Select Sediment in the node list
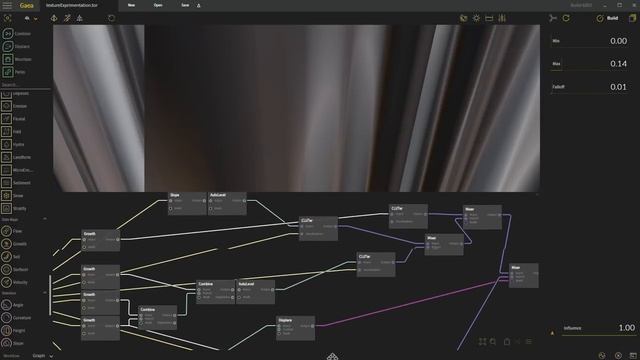The width and height of the screenshot is (640, 360). (x=16, y=183)
